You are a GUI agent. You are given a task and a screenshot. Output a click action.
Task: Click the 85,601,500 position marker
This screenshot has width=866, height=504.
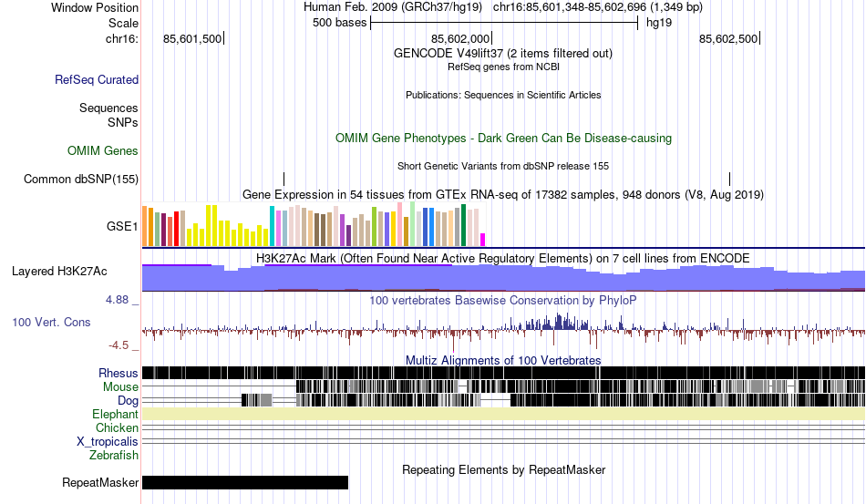coord(193,38)
